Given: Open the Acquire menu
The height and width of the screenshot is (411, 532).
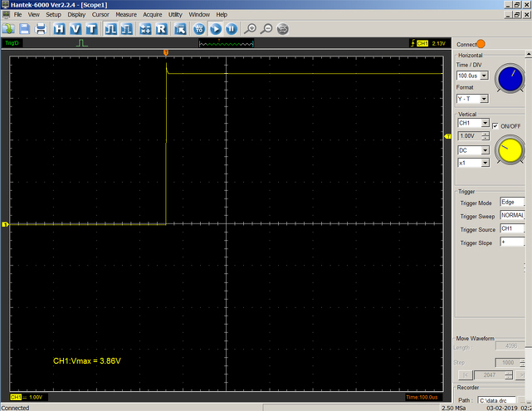Looking at the screenshot, I should coord(153,15).
